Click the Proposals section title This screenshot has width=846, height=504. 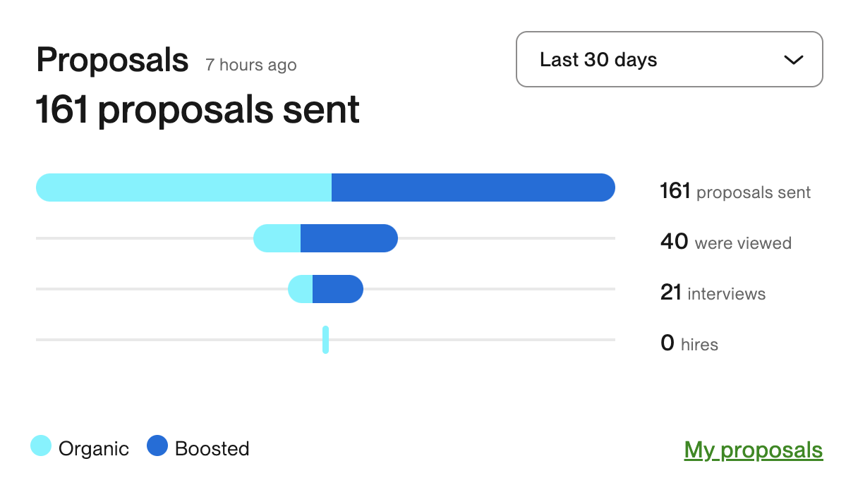pyautogui.click(x=112, y=61)
